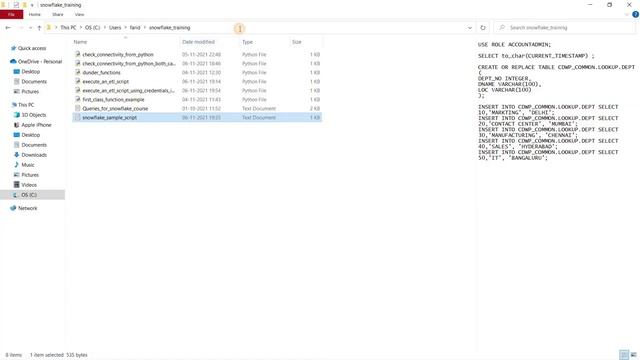Open the recent locations dropdown arrow

31,28
